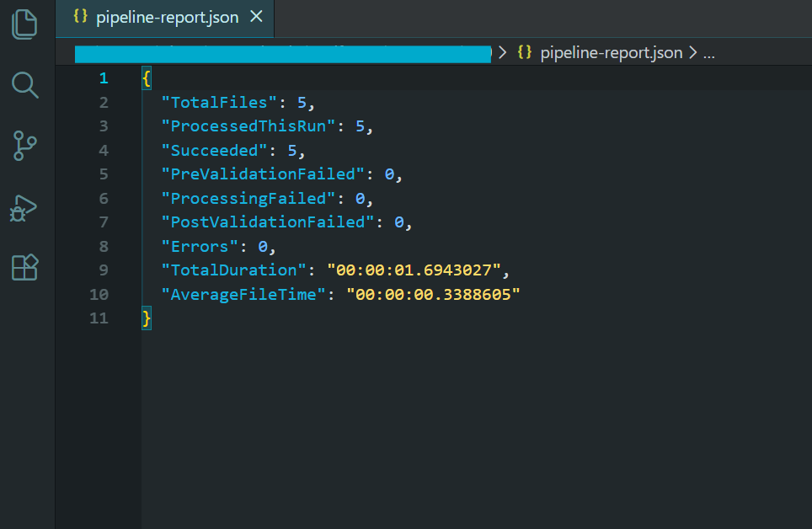Close the pipeline-report.json tab
The height and width of the screenshot is (529, 812).
click(x=256, y=14)
